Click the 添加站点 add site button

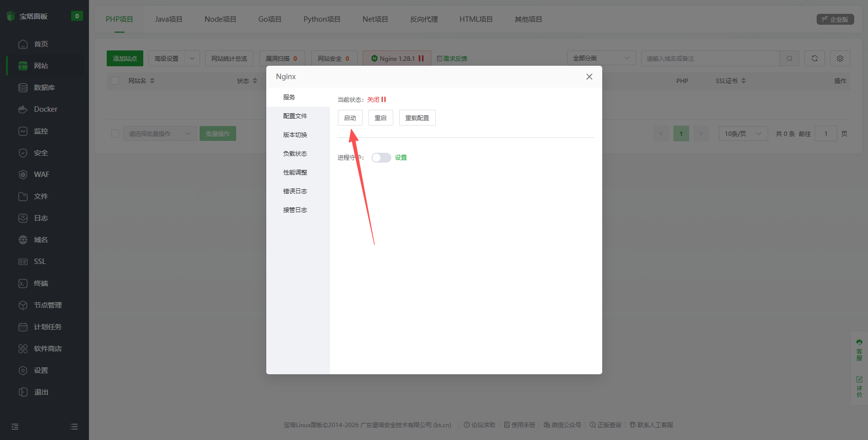(125, 58)
